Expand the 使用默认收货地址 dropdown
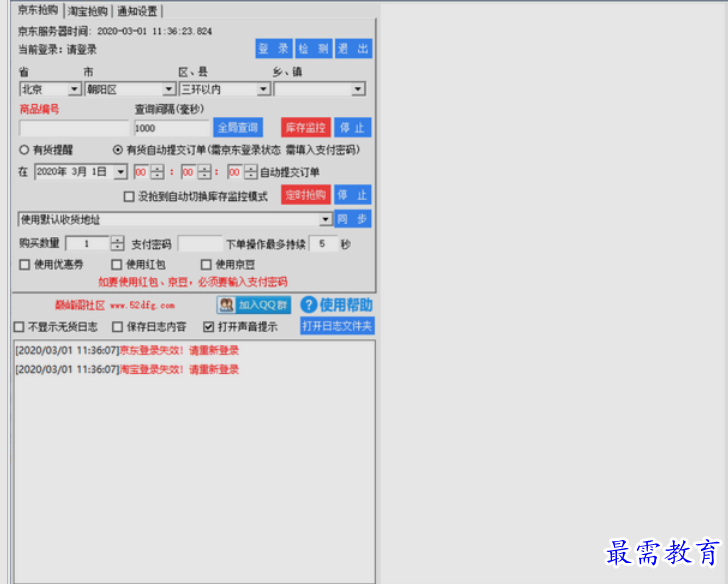This screenshot has height=584, width=728. [x=326, y=219]
